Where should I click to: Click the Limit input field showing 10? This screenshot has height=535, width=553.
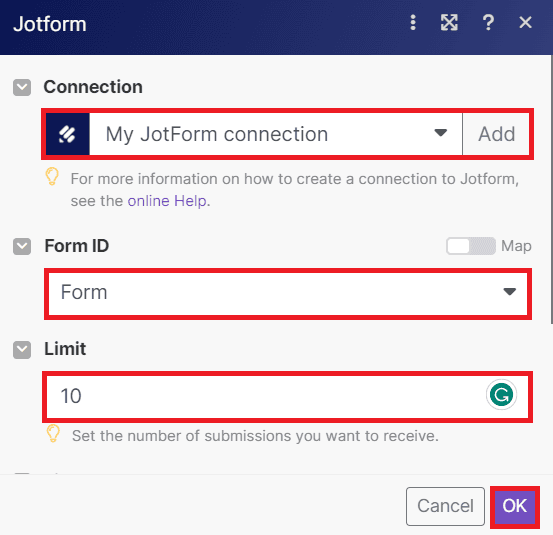click(x=287, y=396)
